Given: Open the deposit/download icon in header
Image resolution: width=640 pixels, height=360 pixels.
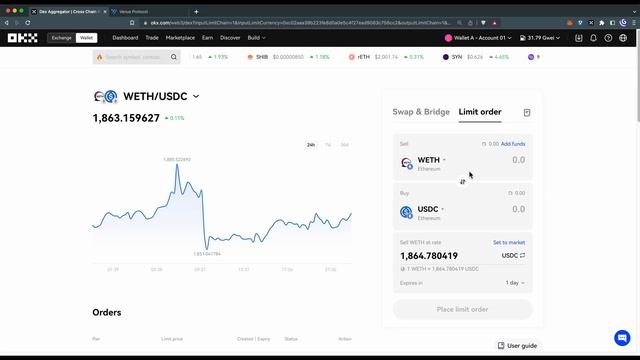Looking at the screenshot, I should tap(579, 38).
